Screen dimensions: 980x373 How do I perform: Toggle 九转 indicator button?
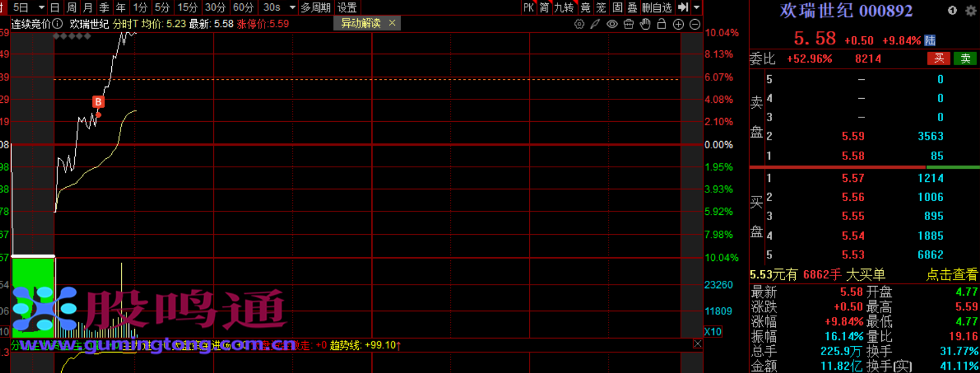564,7
